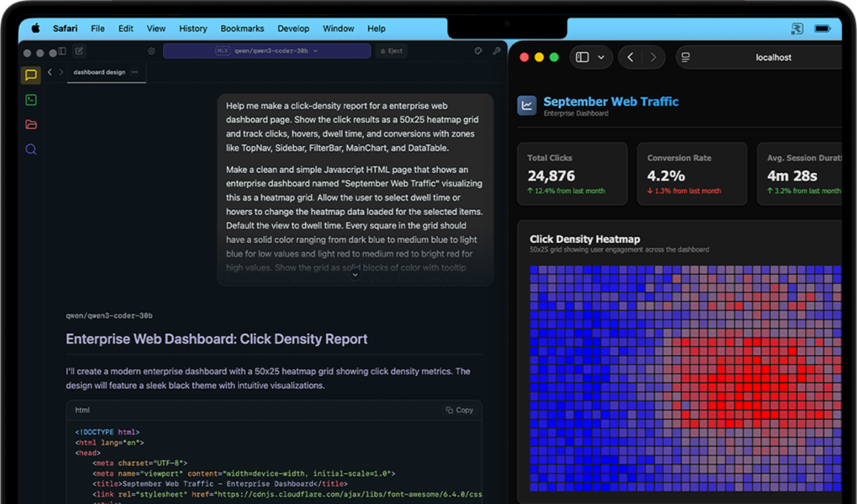This screenshot has height=504, width=857.
Task: Open the Develop menu in the menu bar
Action: [x=293, y=28]
